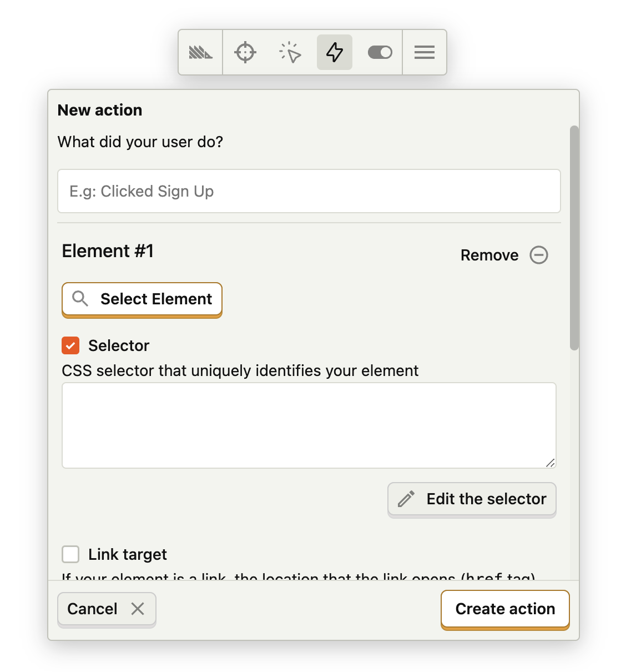Select the Actions lightning bolt tool
Viewport: 636px width, 672px height.
coord(334,52)
